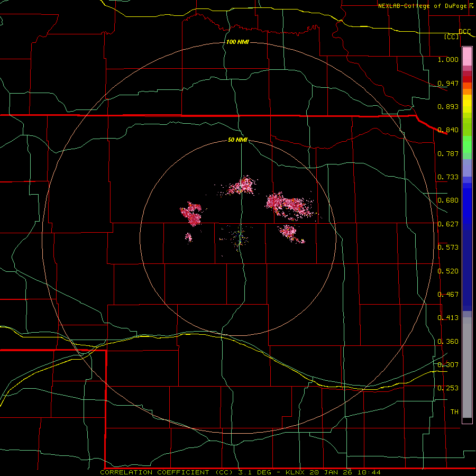Click the 0.360 scale value
This screenshot has height=476, width=476.
(x=448, y=342)
